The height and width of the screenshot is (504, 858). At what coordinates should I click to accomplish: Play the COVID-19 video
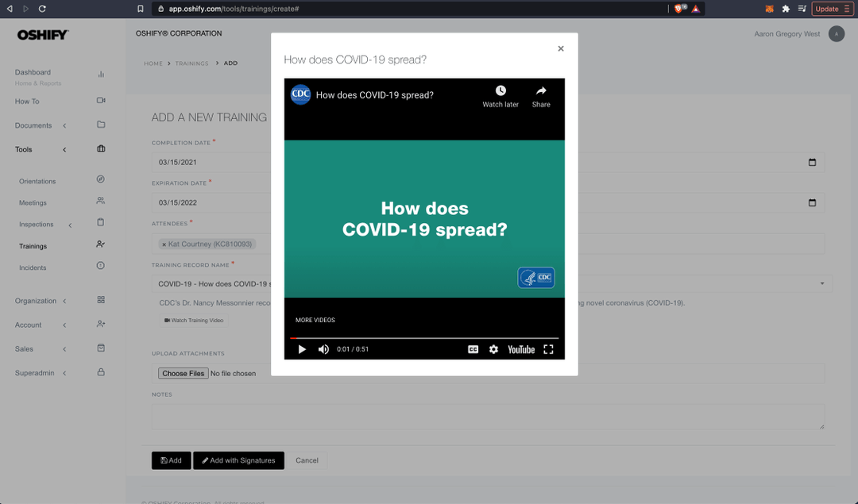point(302,349)
